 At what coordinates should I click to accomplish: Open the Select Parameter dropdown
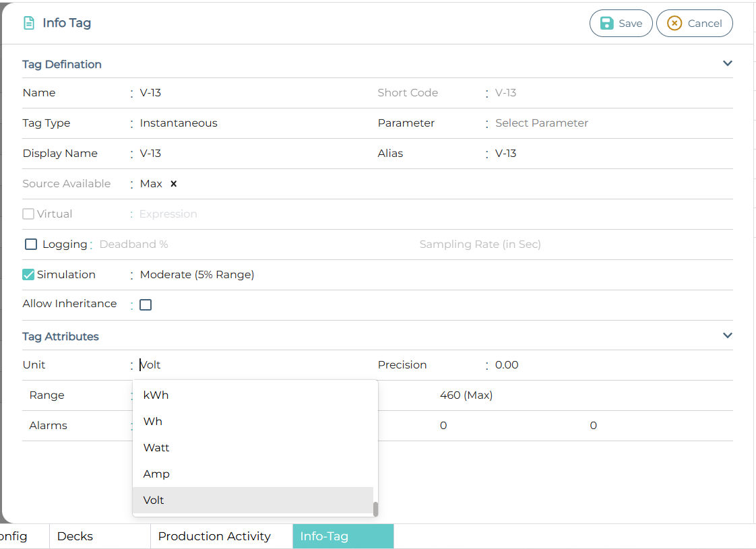point(542,123)
